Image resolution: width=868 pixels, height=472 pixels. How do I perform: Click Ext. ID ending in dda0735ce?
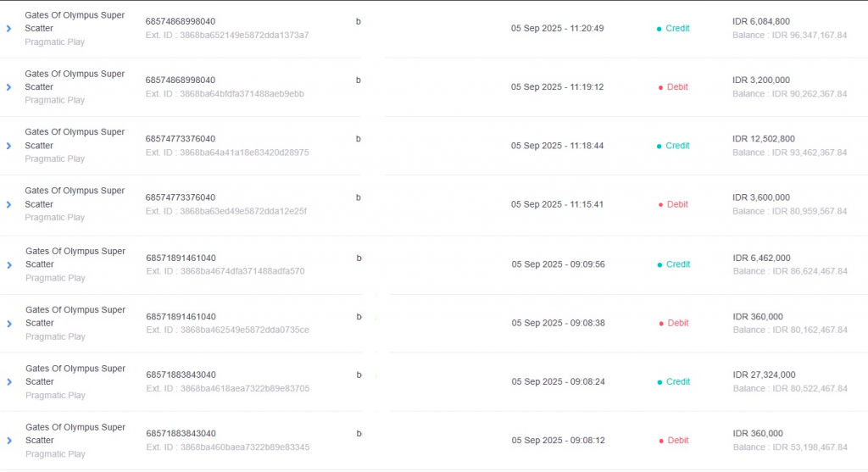coord(227,330)
